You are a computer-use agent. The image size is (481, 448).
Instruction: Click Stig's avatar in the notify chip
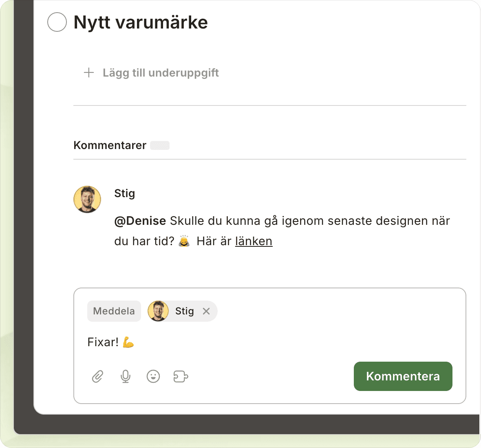158,311
